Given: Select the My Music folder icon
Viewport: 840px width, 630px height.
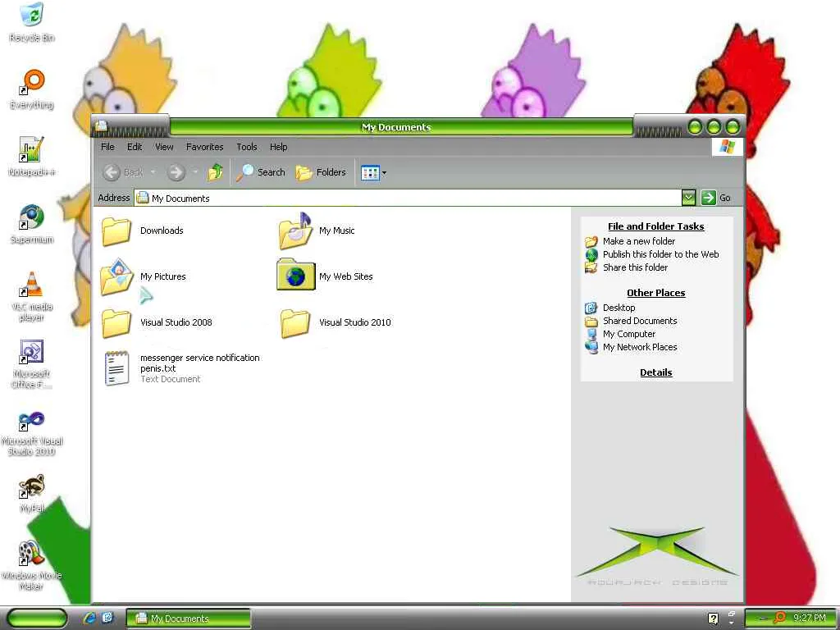Looking at the screenshot, I should click(x=295, y=231).
